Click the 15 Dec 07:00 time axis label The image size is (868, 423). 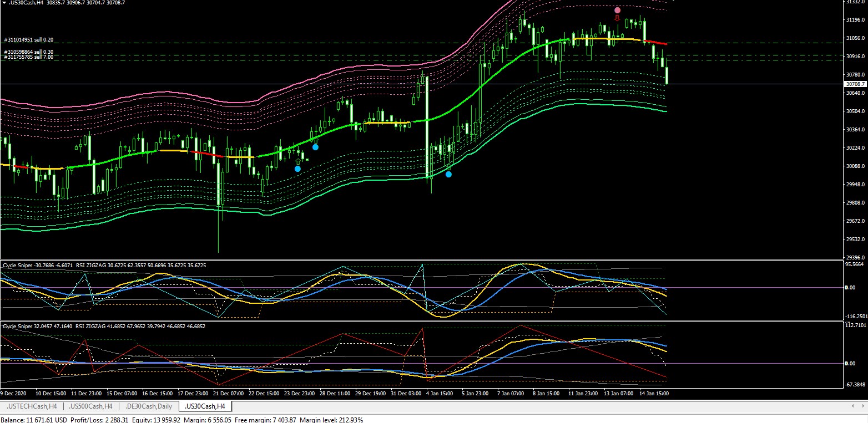coord(122,393)
